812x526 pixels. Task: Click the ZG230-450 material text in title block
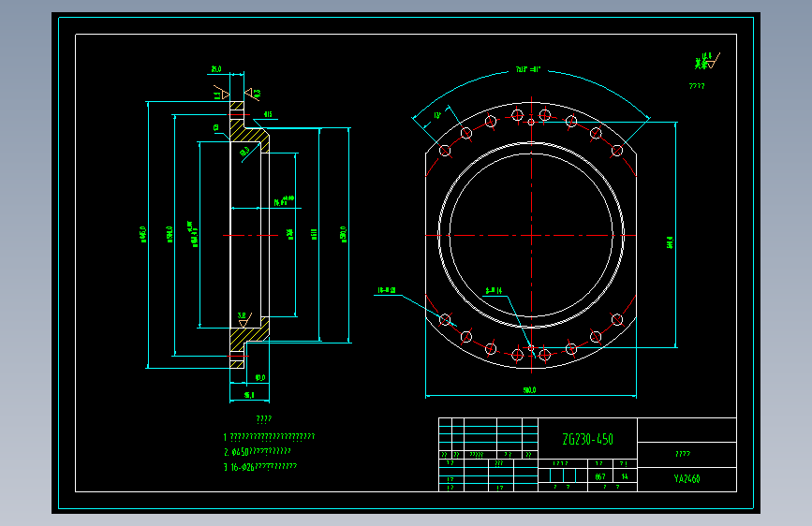click(588, 440)
